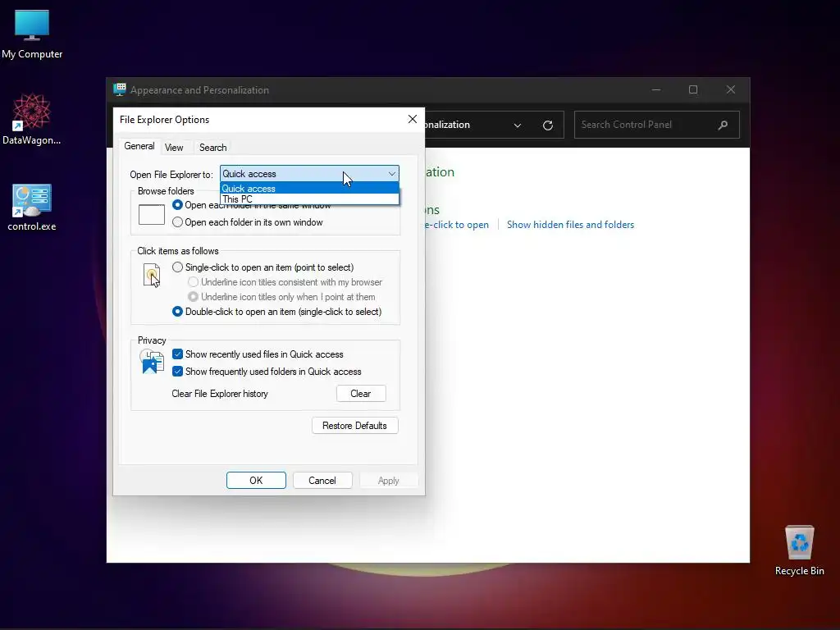Screen dimensions: 840x630
Task: Select Open each folder in its own window
Action: point(248,222)
